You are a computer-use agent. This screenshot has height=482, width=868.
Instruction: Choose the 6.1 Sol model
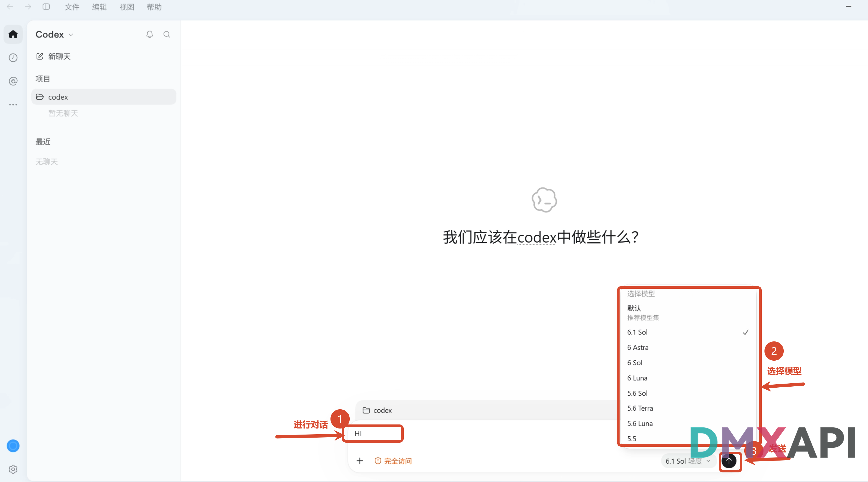point(688,332)
